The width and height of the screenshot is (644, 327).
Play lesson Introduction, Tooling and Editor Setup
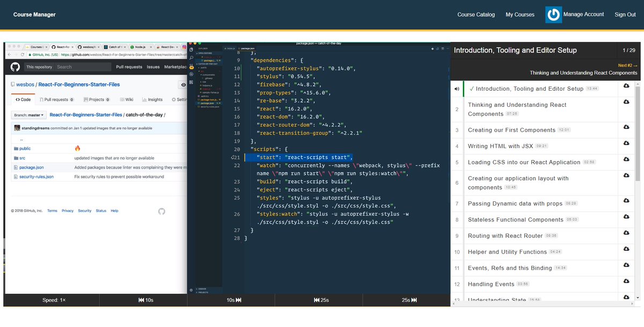click(529, 89)
